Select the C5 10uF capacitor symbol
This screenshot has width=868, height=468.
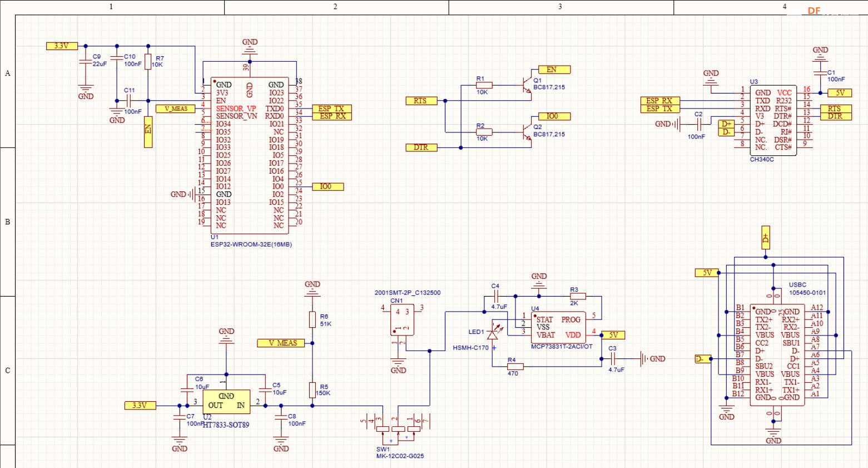(x=265, y=391)
